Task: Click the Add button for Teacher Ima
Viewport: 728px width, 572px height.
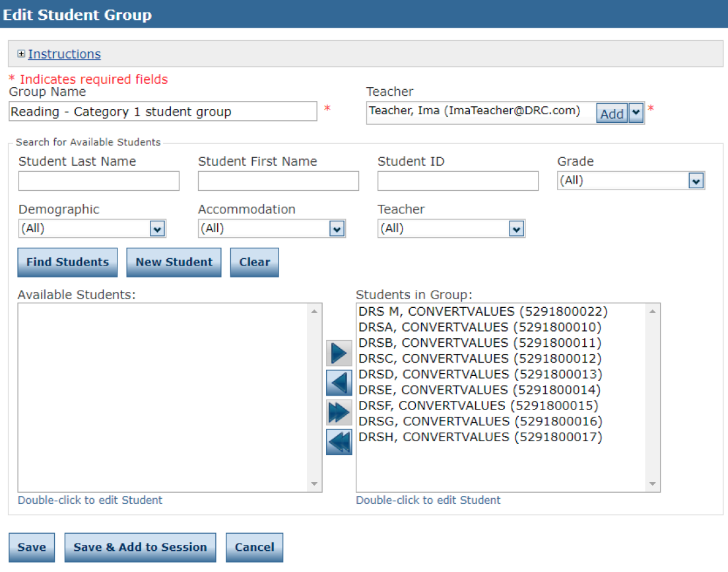Action: point(611,113)
